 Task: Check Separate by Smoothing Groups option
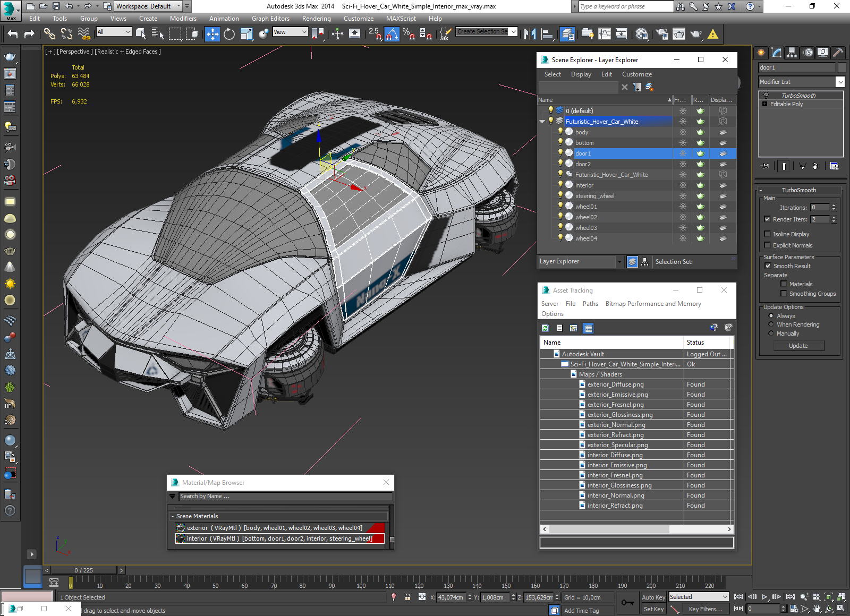(x=784, y=293)
